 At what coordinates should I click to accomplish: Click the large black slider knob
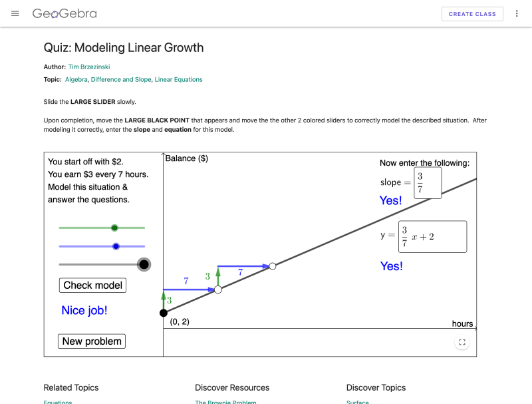[144, 264]
